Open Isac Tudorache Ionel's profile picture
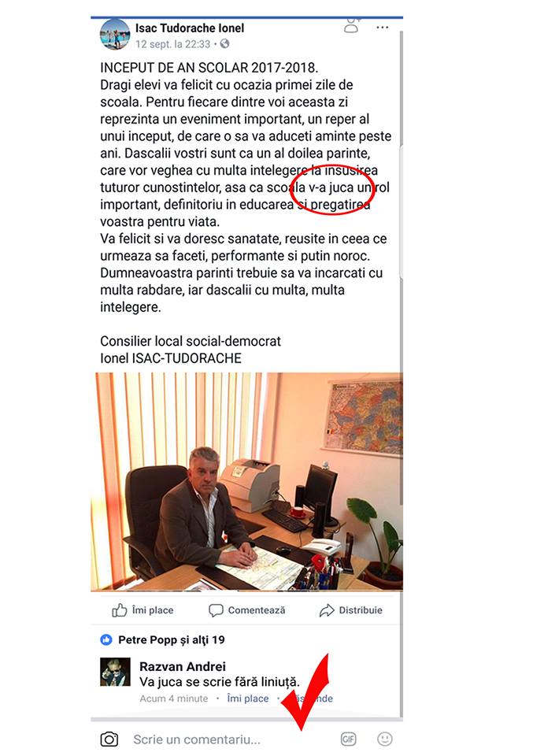The height and width of the screenshot is (756, 533). tap(115, 35)
